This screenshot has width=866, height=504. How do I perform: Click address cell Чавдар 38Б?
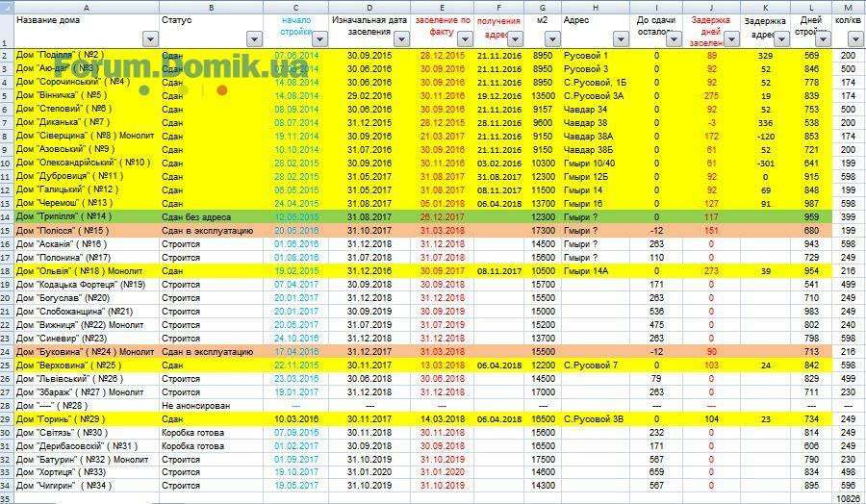(596, 150)
